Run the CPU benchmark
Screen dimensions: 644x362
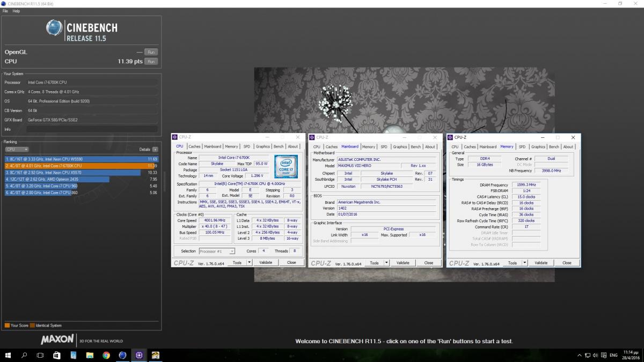pos(151,62)
